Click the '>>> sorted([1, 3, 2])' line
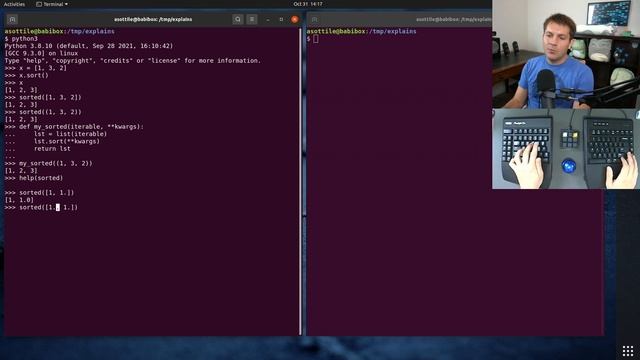 (43, 98)
